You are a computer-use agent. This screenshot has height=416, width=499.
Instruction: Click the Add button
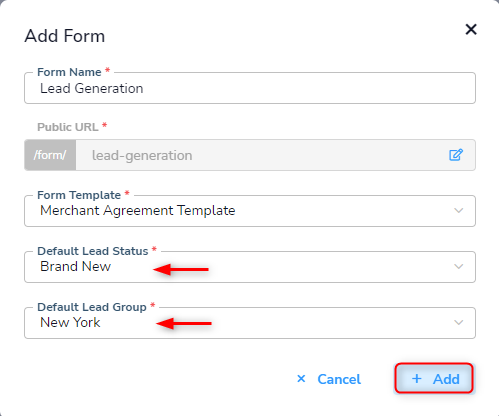pyautogui.click(x=434, y=379)
